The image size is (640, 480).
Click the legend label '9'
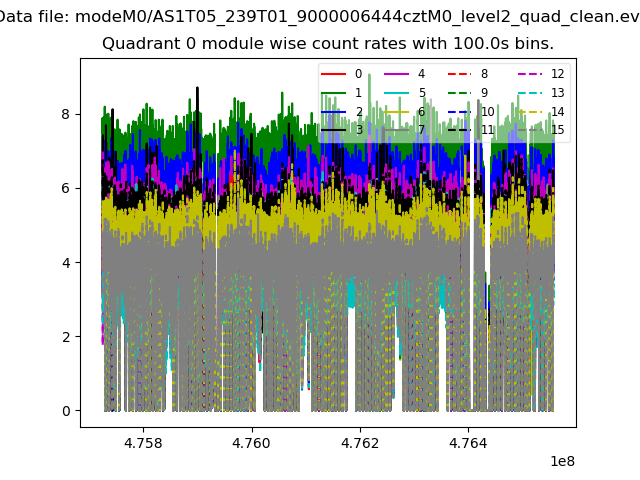[x=484, y=93]
